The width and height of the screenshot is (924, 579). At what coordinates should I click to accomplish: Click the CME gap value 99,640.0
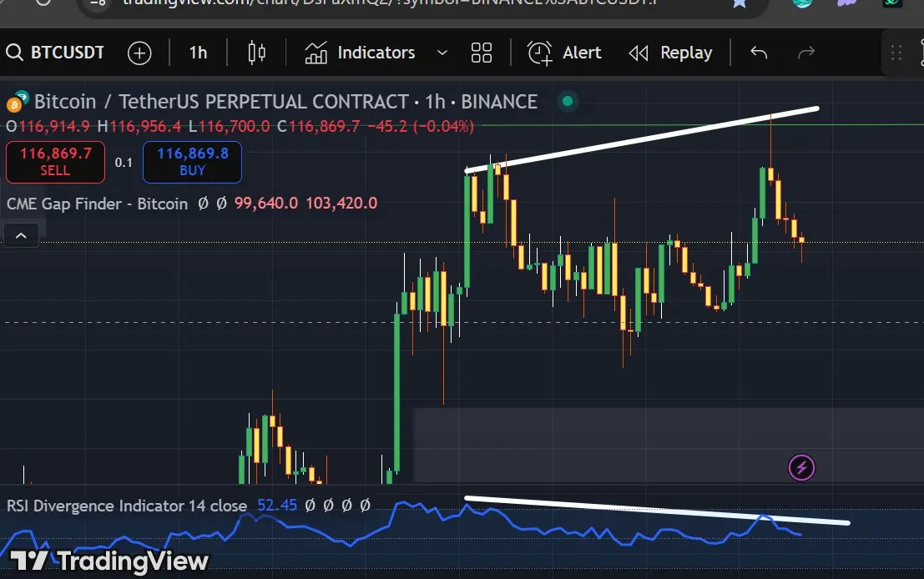click(266, 204)
